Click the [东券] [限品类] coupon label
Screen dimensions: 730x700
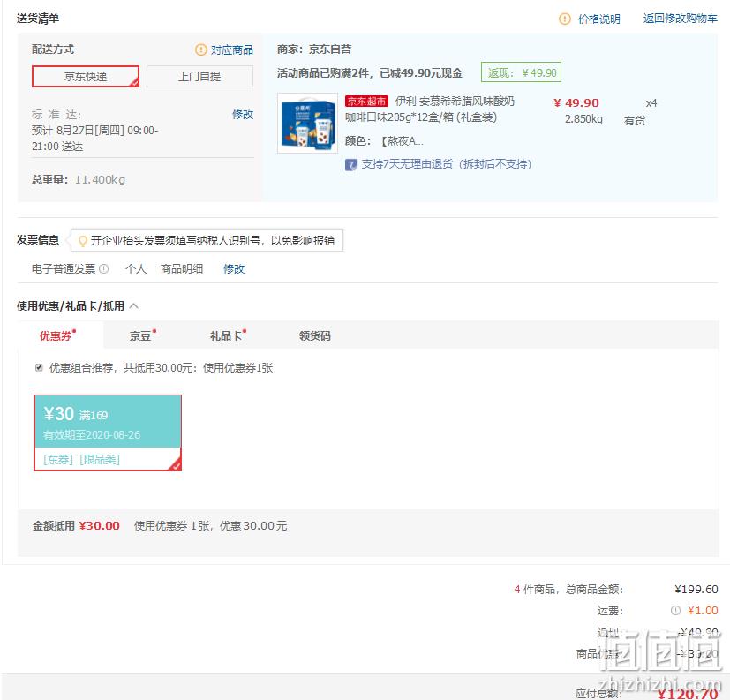click(x=81, y=460)
